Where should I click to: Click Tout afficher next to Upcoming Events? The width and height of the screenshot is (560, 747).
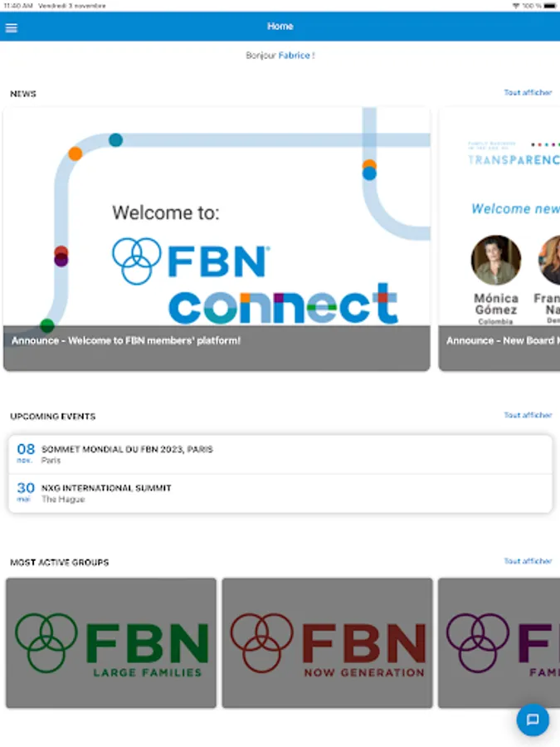point(528,415)
